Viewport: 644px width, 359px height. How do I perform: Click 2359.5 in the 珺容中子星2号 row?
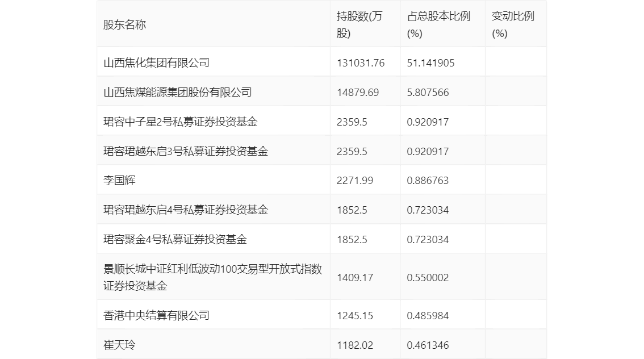pyautogui.click(x=352, y=122)
